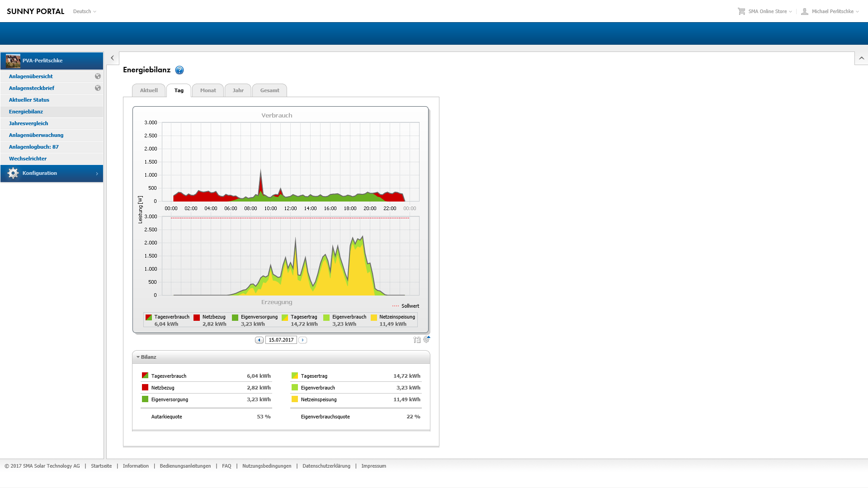The width and height of the screenshot is (868, 488).
Task: Click globe icon beside Anlagensteckbrief
Action: pos(98,88)
